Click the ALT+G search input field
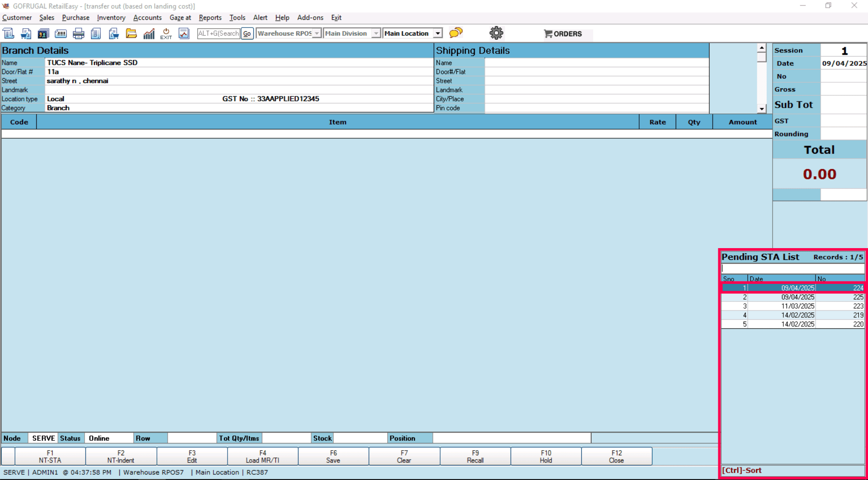 218,33
